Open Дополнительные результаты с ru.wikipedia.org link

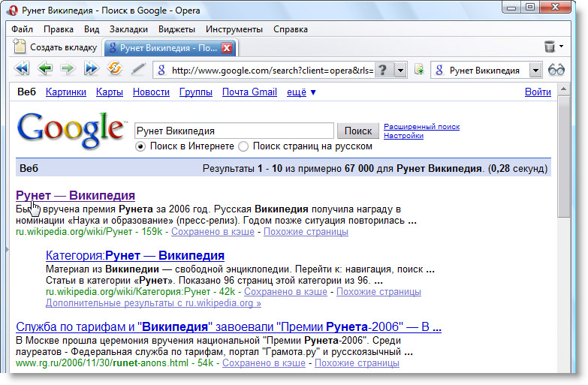coord(153,303)
